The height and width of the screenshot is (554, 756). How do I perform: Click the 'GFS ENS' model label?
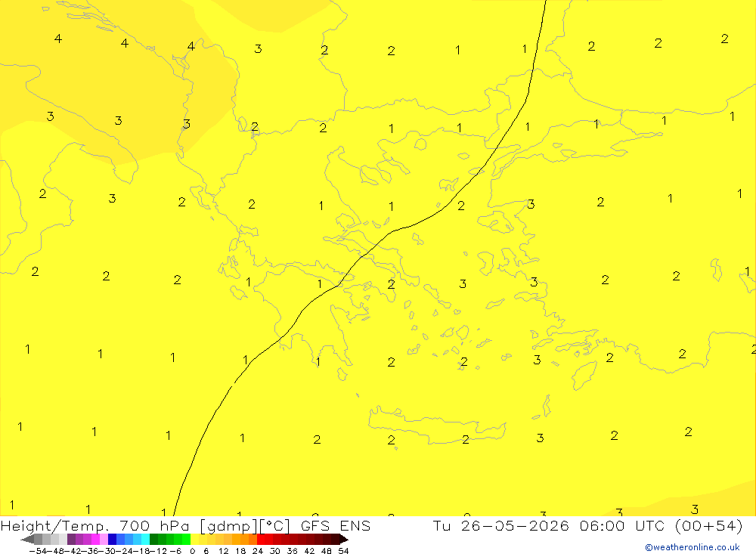336,526
